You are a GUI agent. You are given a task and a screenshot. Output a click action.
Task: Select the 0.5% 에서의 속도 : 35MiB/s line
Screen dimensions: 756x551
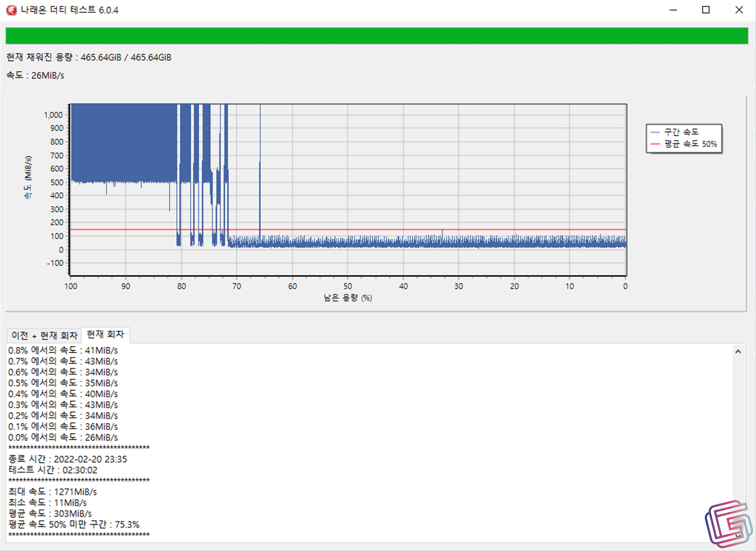(x=63, y=383)
